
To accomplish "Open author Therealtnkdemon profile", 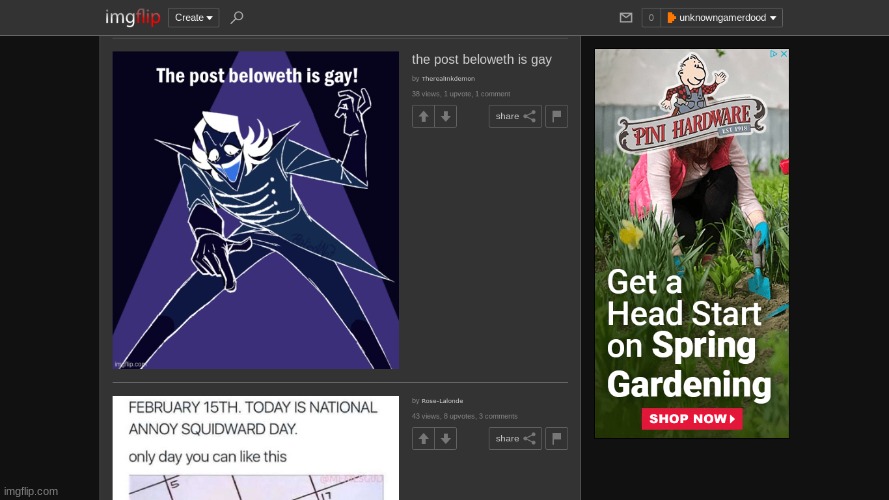I will (x=448, y=79).
